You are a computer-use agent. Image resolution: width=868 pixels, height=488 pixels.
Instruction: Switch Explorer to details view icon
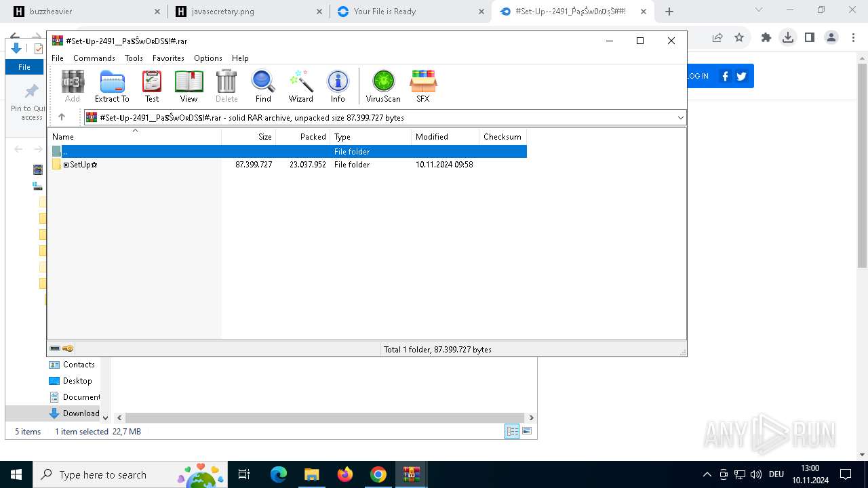tap(512, 431)
